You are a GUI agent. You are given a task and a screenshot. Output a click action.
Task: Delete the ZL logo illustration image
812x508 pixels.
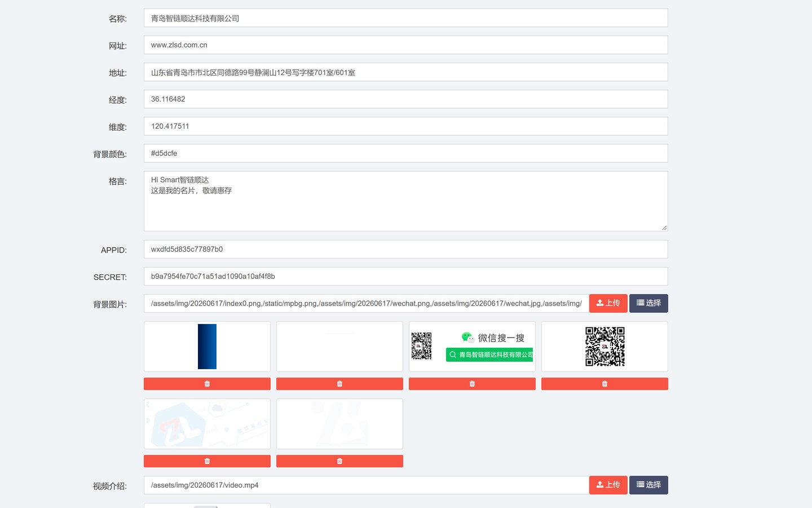[x=207, y=461]
